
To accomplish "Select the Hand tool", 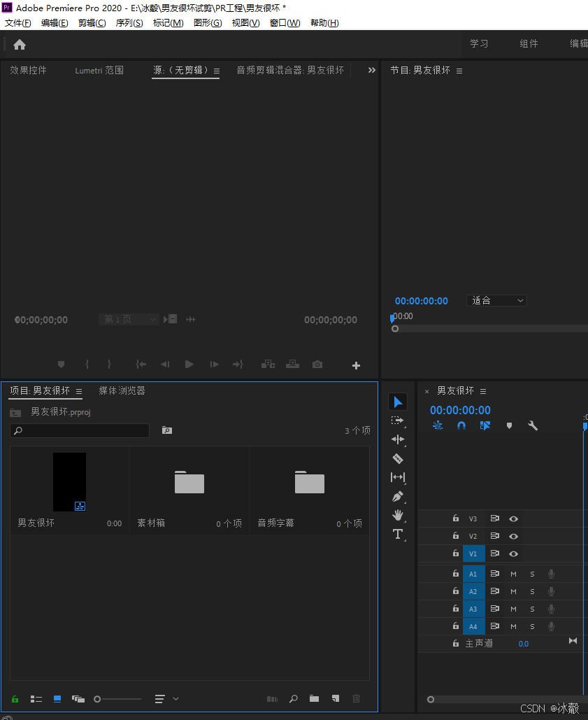I will click(398, 515).
